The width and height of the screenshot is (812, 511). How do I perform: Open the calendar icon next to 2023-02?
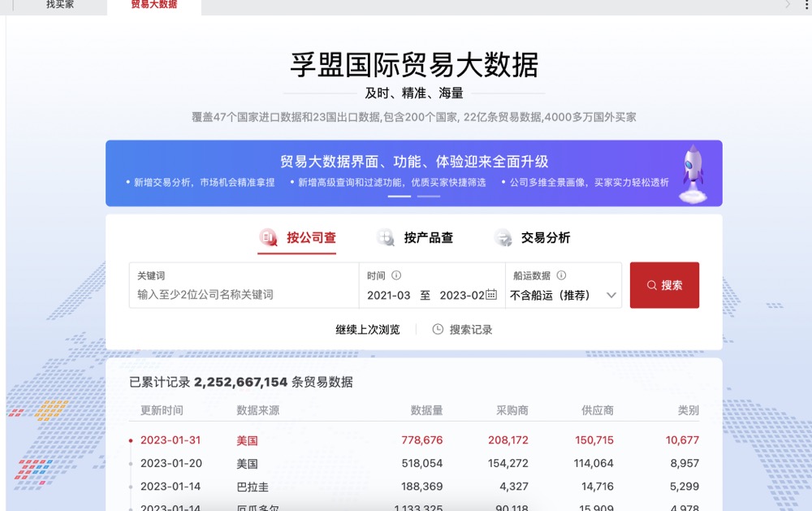[x=493, y=295]
